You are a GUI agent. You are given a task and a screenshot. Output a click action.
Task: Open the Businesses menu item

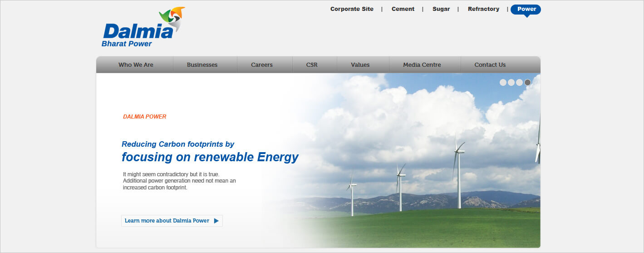(x=202, y=65)
